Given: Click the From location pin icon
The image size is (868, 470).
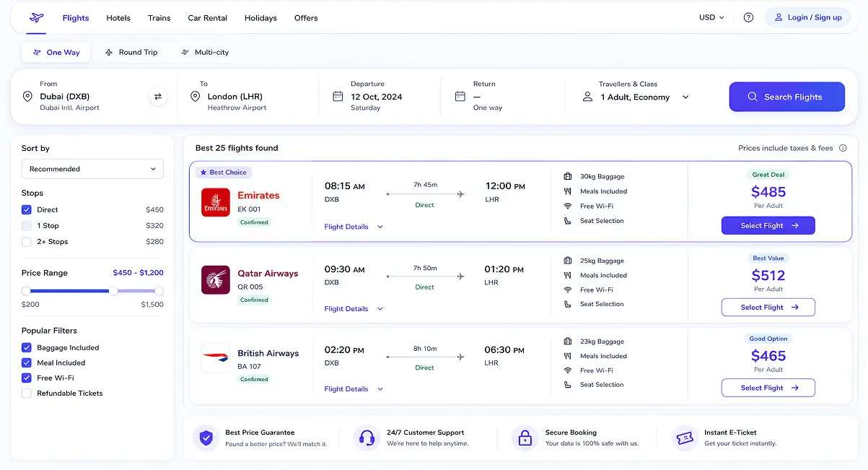Looking at the screenshot, I should (x=27, y=97).
